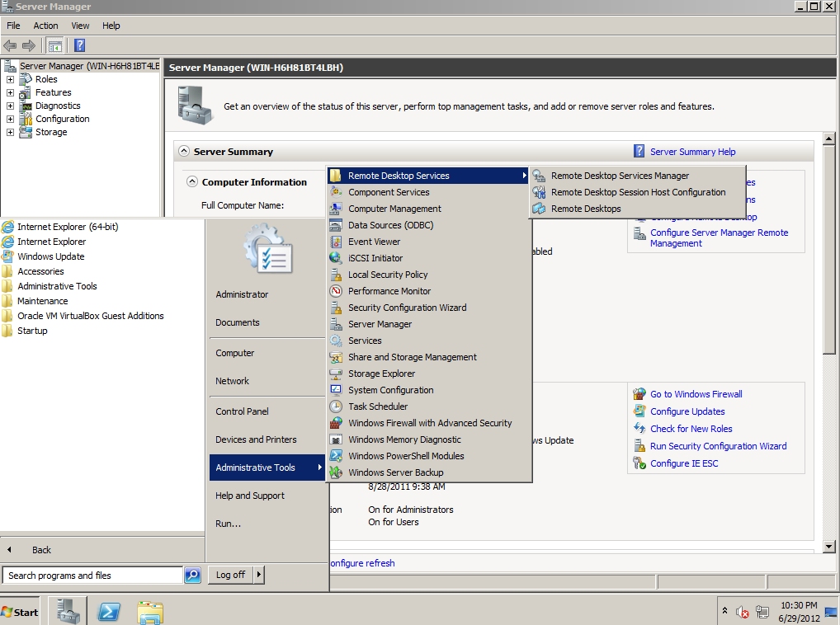Select Remote Desktop Session Host Configuration
This screenshot has height=625, width=840.
pos(638,192)
